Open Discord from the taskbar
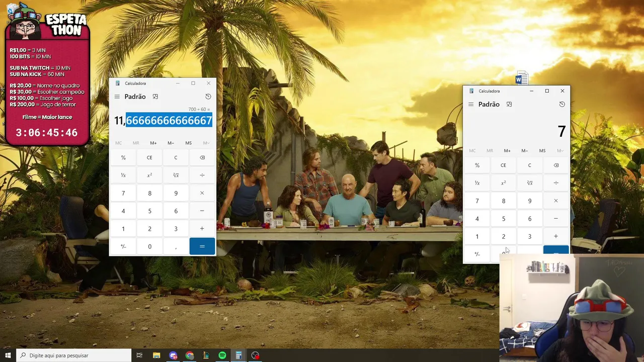This screenshot has height=362, width=644. [173, 355]
